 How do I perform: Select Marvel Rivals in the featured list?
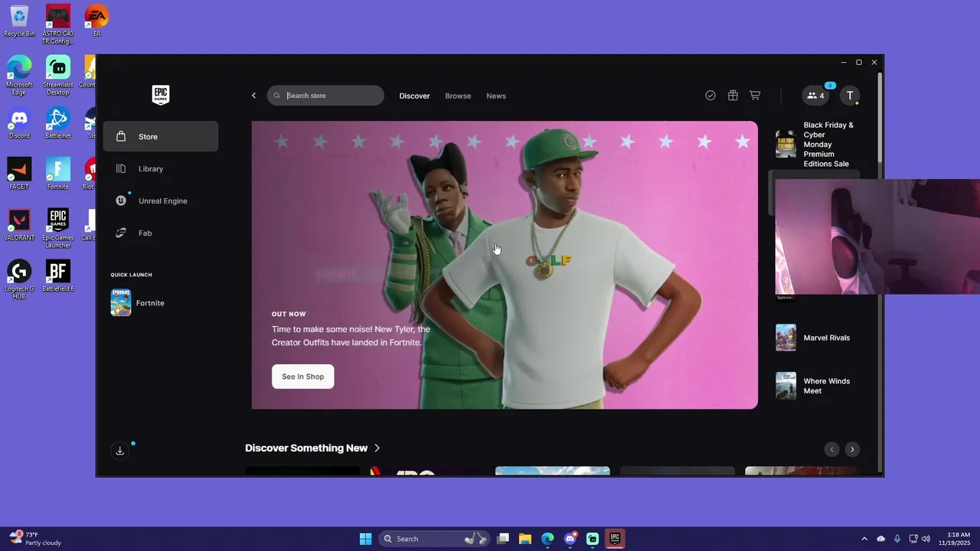point(815,337)
